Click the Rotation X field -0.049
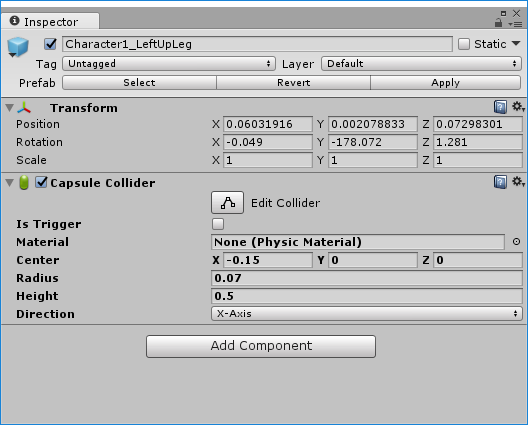Screen dimensions: 528x425 pyautogui.click(x=268, y=142)
